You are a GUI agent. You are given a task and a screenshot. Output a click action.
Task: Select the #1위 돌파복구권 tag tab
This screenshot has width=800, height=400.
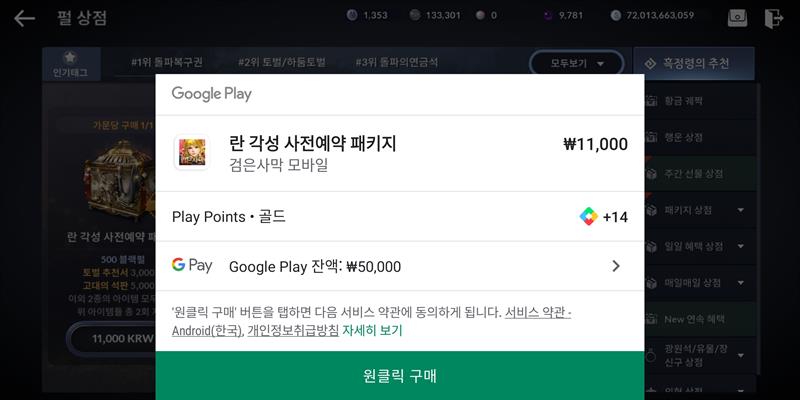[x=167, y=63]
